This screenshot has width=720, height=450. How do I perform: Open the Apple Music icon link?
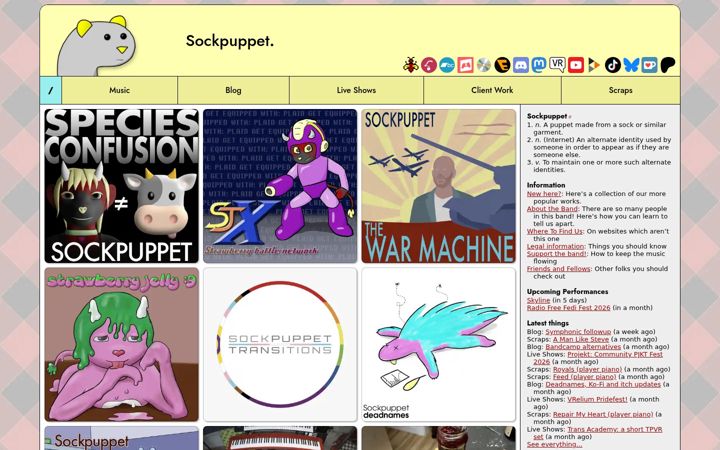[x=429, y=65]
